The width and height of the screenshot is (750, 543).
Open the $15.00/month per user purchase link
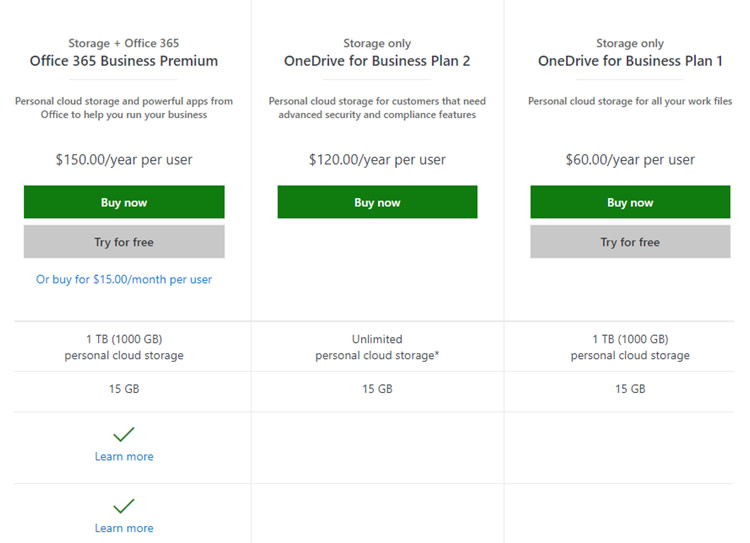(124, 280)
